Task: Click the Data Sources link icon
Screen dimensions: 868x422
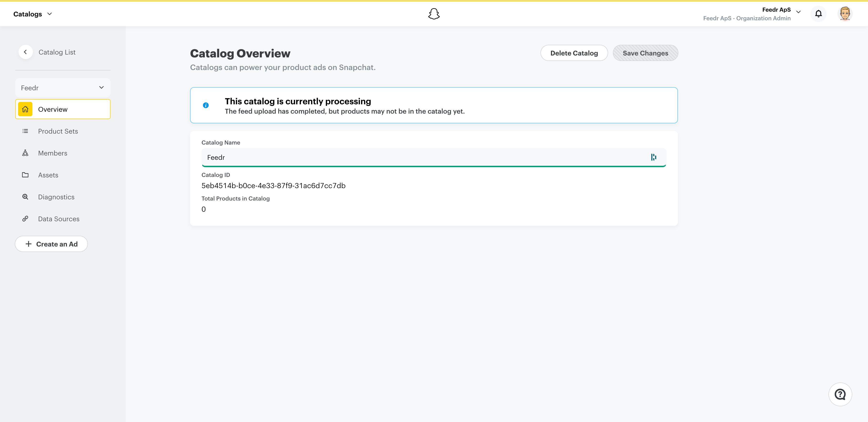Action: (x=25, y=219)
